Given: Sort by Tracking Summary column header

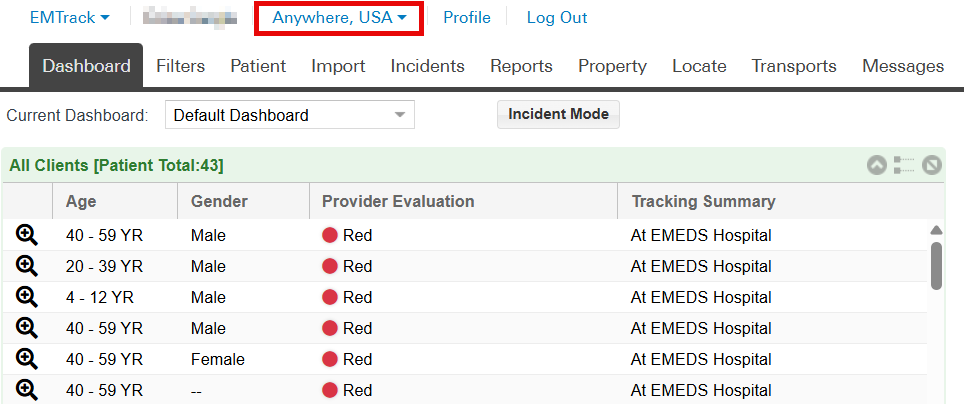Looking at the screenshot, I should click(781, 201).
